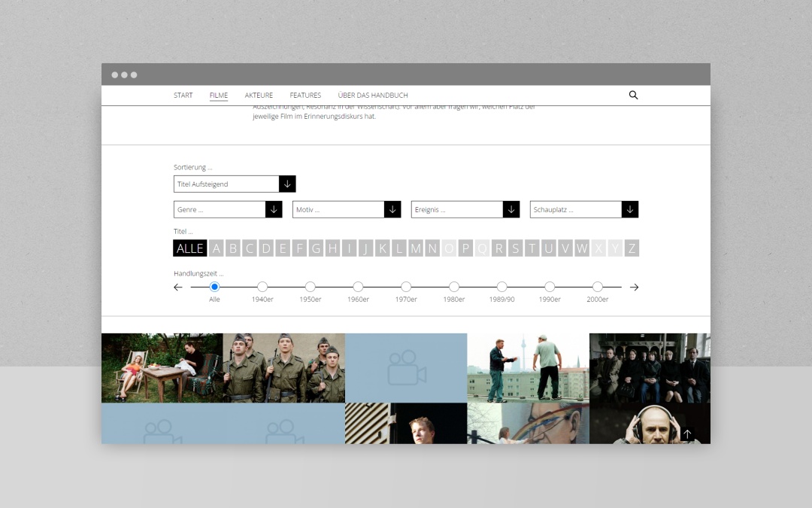Open the FEATURES section
Screen dimensions: 812x508
[305, 96]
